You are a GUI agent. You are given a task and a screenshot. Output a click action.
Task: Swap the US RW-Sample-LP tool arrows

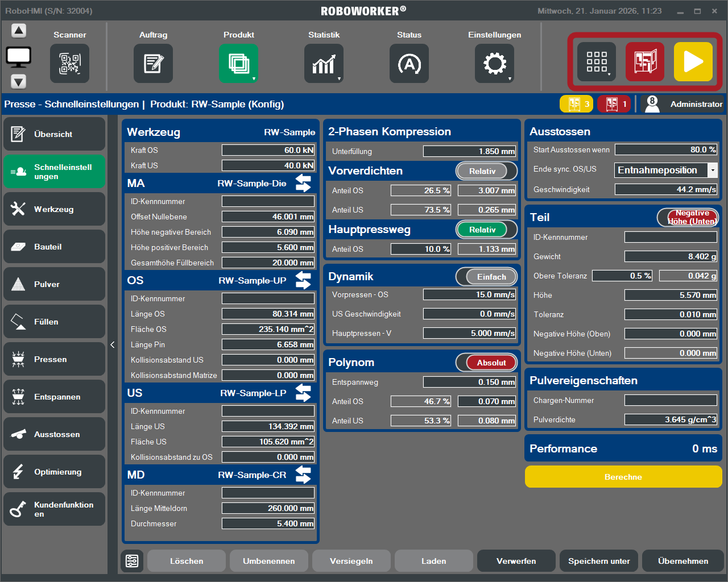click(x=303, y=393)
